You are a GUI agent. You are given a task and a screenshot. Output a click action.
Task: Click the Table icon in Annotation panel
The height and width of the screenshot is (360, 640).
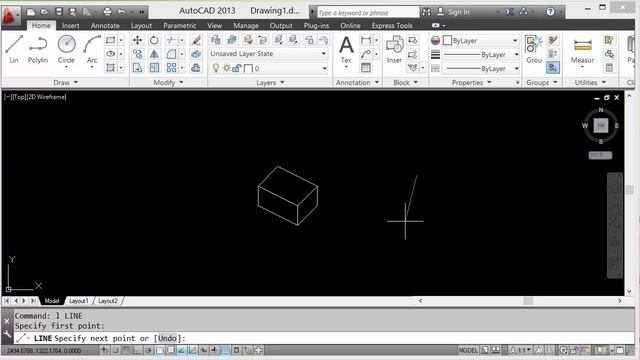point(366,68)
